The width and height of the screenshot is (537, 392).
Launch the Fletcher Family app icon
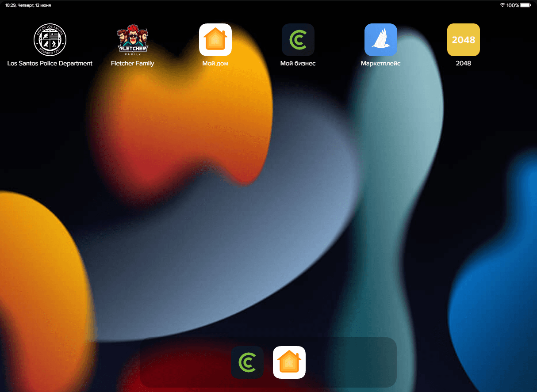pyautogui.click(x=132, y=40)
